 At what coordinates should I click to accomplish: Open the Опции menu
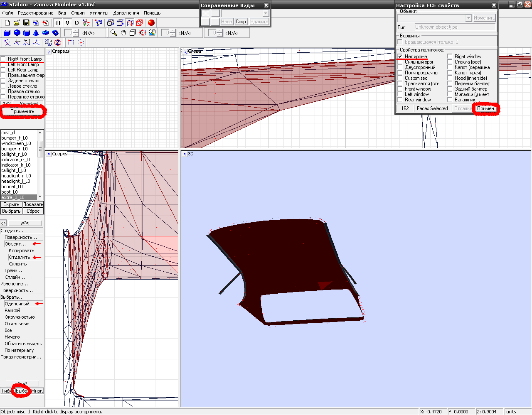[78, 13]
